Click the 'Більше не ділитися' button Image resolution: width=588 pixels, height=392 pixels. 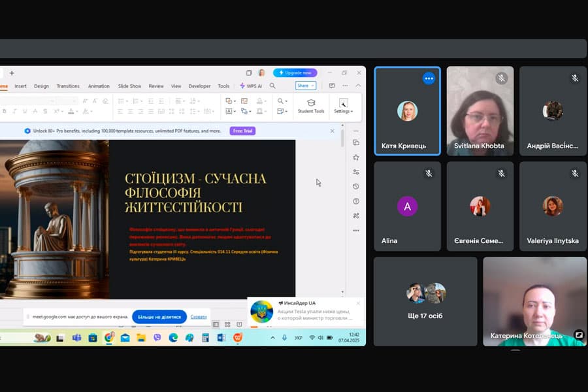coord(159,317)
